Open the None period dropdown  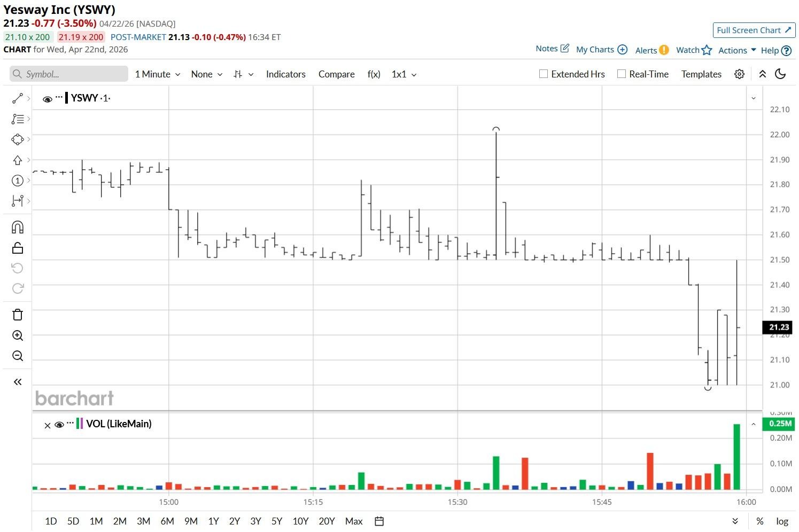tap(207, 74)
